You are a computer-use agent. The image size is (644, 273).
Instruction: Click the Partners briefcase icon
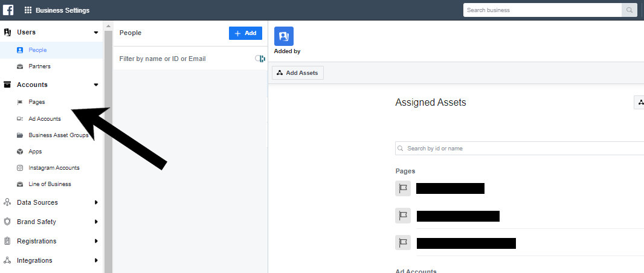(x=20, y=66)
